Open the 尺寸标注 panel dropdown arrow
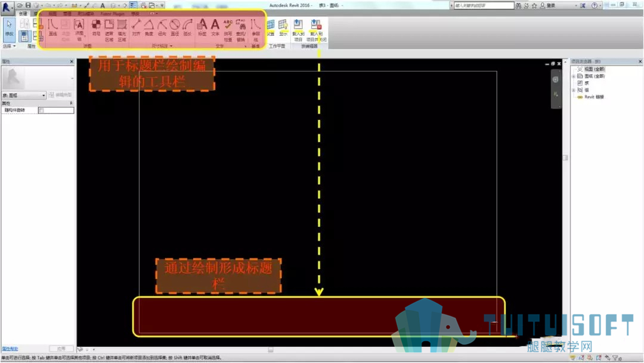The height and width of the screenshot is (363, 644). click(x=171, y=46)
